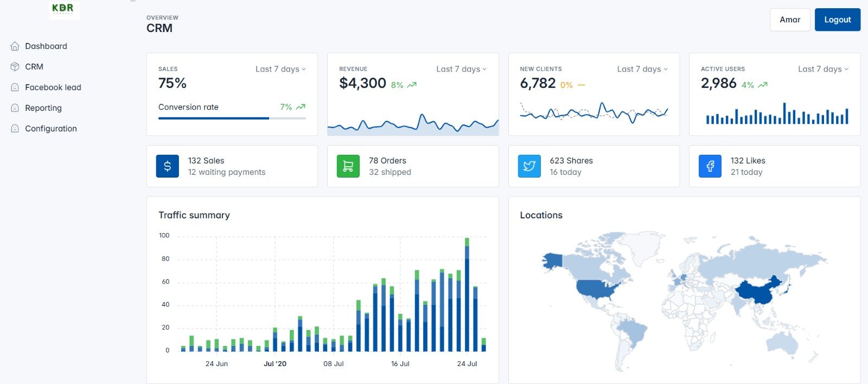Click the KDR logo in sidebar
The image size is (868, 384).
click(63, 9)
